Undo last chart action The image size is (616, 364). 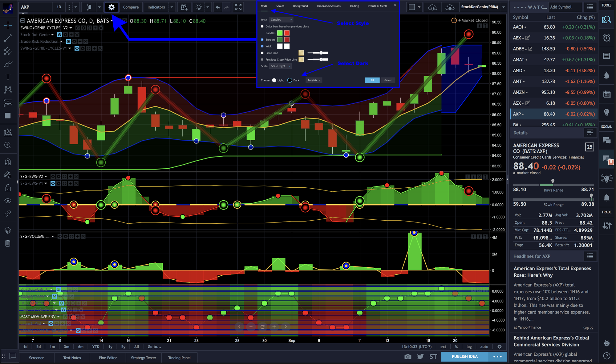click(x=218, y=7)
